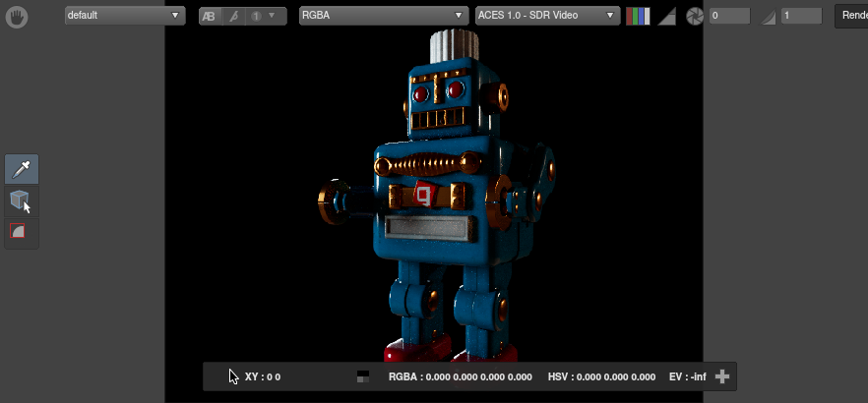Click the plus icon in pixel info bar
The width and height of the screenshot is (868, 403).
tap(722, 376)
